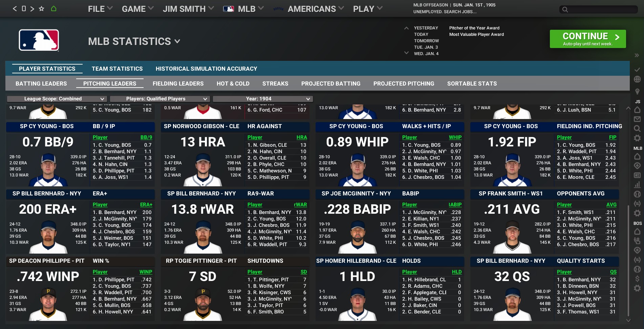The height and width of the screenshot is (329, 644).
Task: Open the mail envelope icon in sidebar
Action: click(x=637, y=119)
